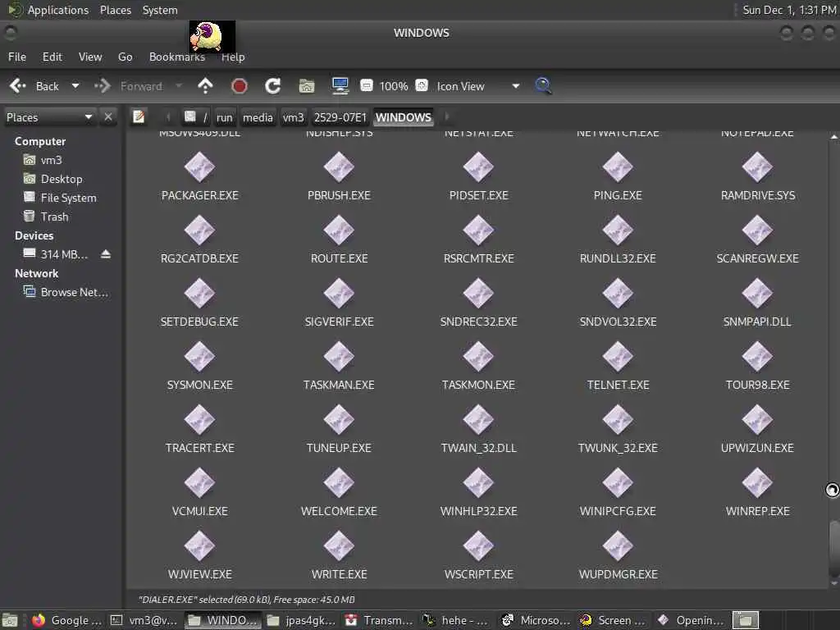Open the File menu
This screenshot has width=840, height=630.
(17, 57)
